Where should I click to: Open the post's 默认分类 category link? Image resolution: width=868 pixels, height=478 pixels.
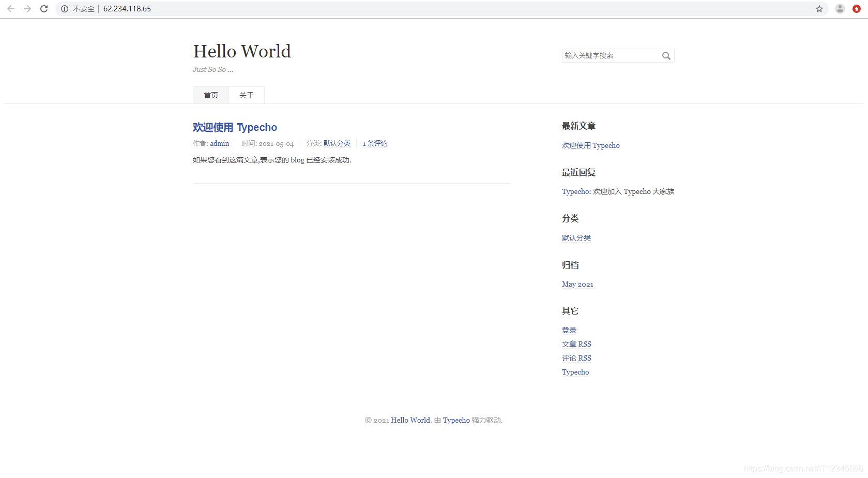tap(337, 143)
